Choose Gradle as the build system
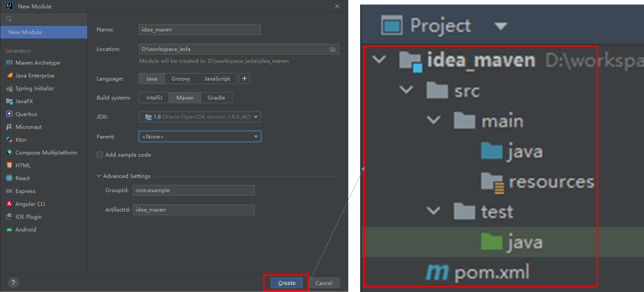Screen dimensions: 644x292 216,98
